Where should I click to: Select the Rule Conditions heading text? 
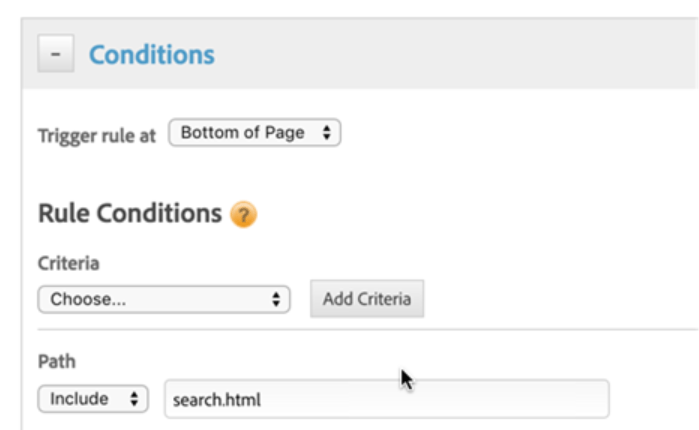click(x=129, y=213)
